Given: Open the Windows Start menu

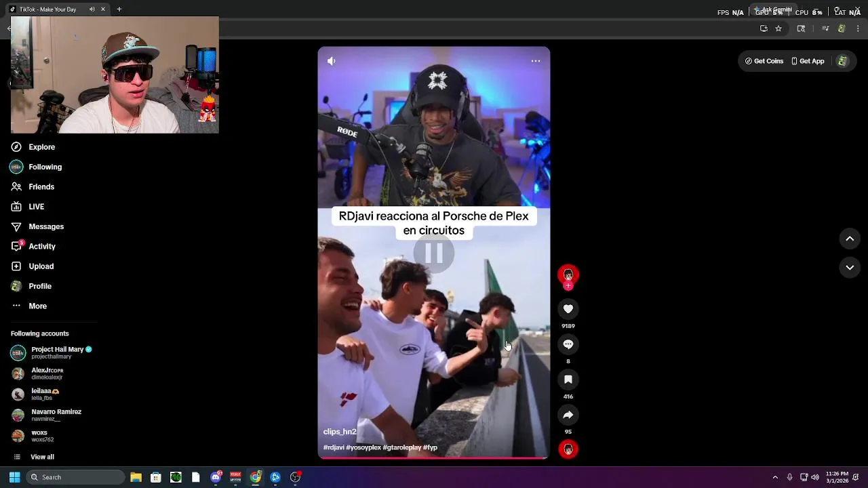Looking at the screenshot, I should (x=14, y=477).
